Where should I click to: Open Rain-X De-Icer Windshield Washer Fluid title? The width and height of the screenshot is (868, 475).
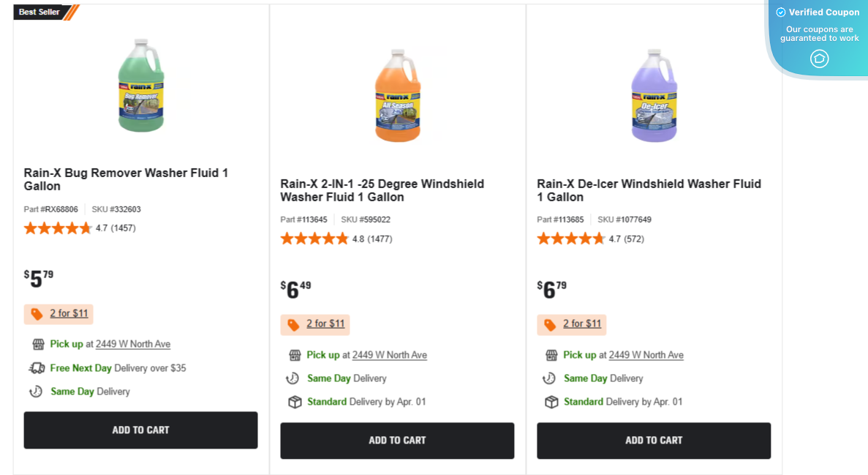(x=649, y=190)
